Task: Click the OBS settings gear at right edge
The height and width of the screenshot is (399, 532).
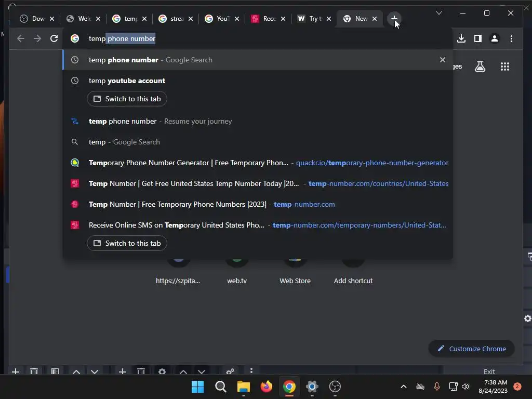Action: coord(528,318)
